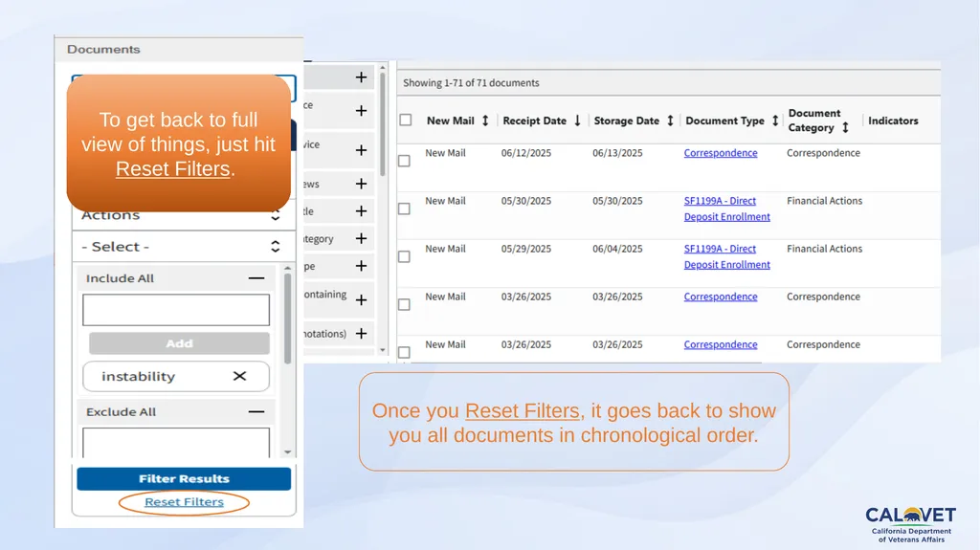Expand the filter row ending in 'ontaining'
Screen dimensions: 980x550
[361, 300]
